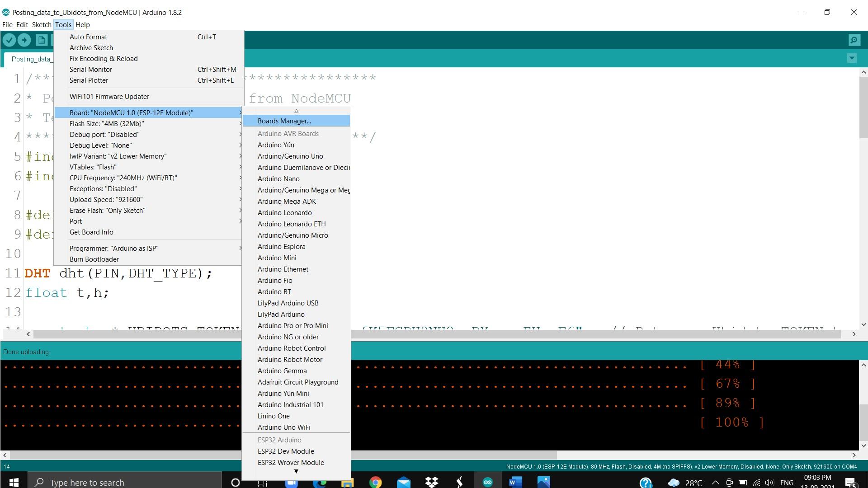This screenshot has width=868, height=488.
Task: Click the Upload arrow toolbar icon
Action: tap(24, 40)
